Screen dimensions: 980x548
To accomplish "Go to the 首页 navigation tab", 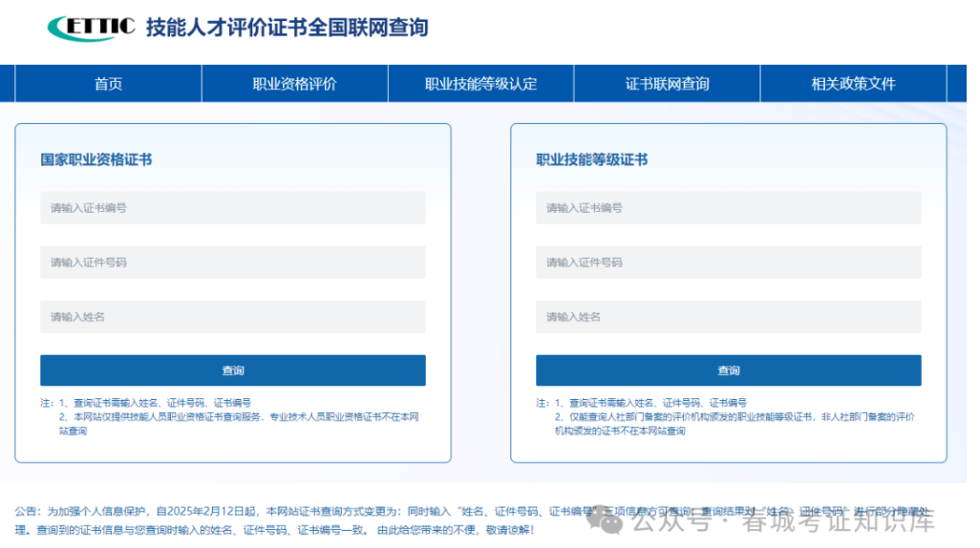I will tap(108, 84).
